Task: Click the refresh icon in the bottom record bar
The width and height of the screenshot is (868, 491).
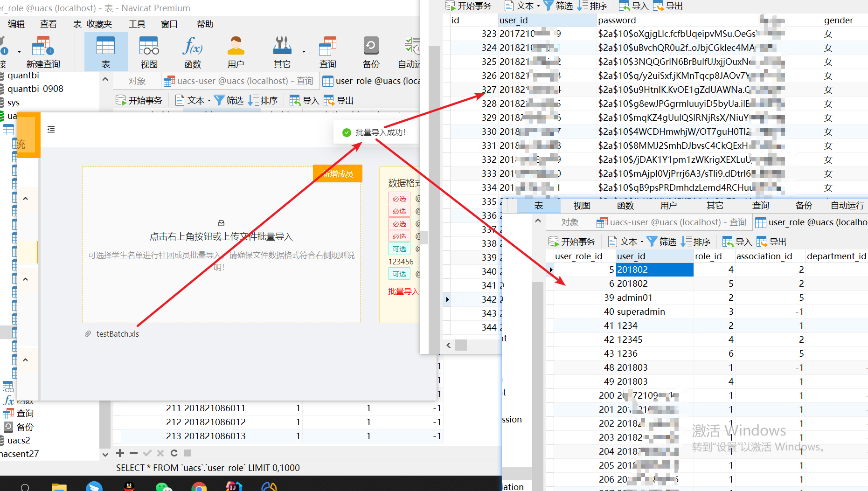Action: click(x=174, y=453)
